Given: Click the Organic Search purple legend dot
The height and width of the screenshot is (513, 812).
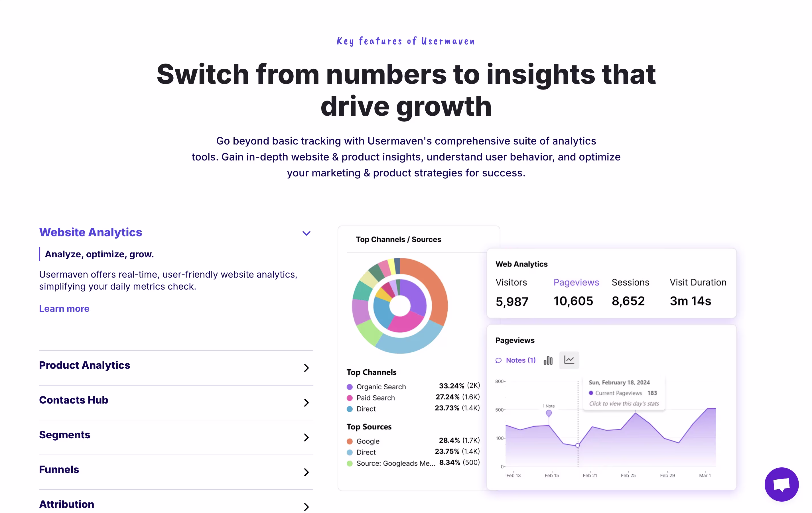Looking at the screenshot, I should click(x=350, y=387).
